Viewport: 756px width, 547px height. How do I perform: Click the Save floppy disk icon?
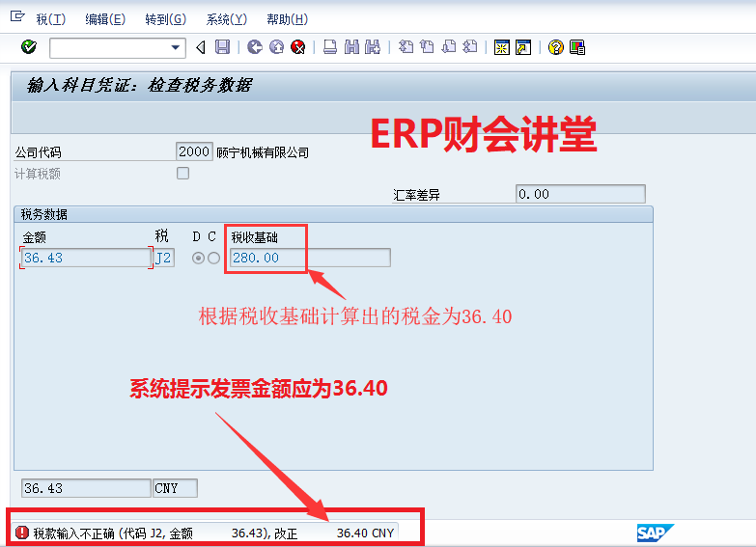click(222, 47)
